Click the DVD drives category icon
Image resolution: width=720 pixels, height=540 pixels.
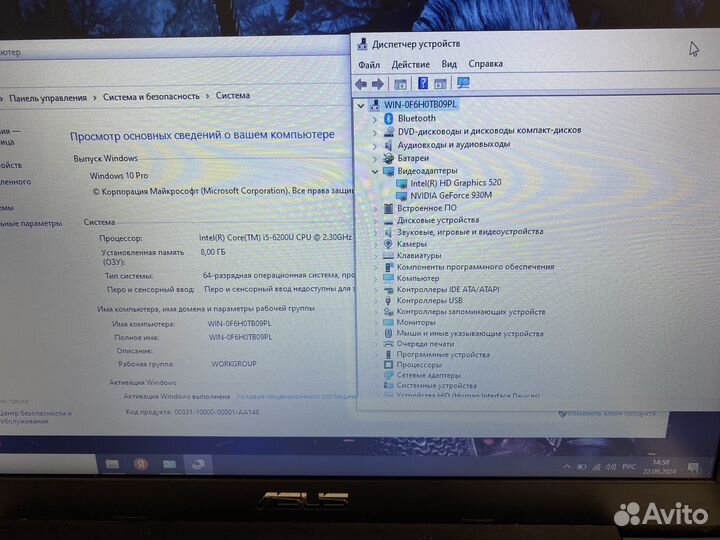click(388, 132)
